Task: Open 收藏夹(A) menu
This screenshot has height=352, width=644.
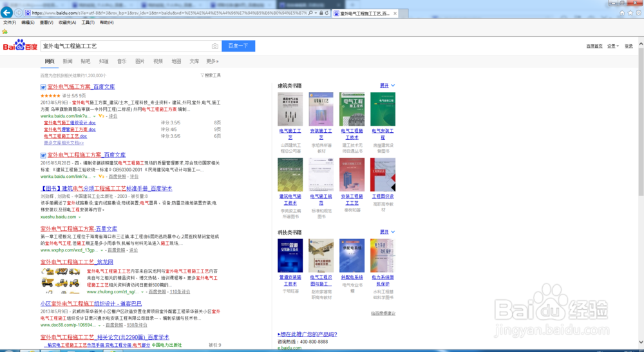Action: [x=68, y=23]
